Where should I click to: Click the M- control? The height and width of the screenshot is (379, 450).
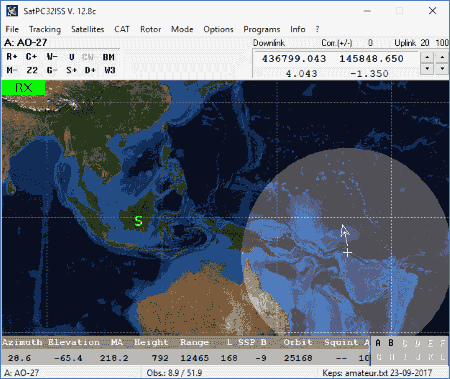[12, 70]
